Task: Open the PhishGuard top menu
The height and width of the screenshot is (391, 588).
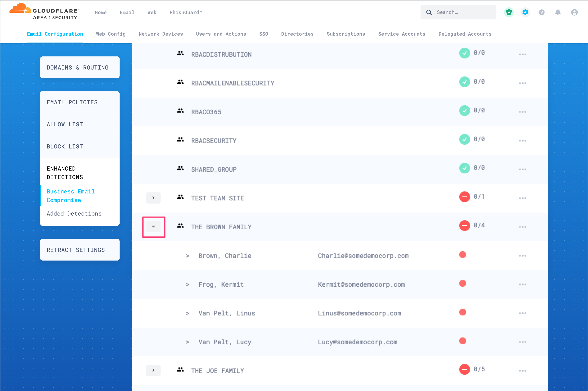Action: click(x=185, y=12)
